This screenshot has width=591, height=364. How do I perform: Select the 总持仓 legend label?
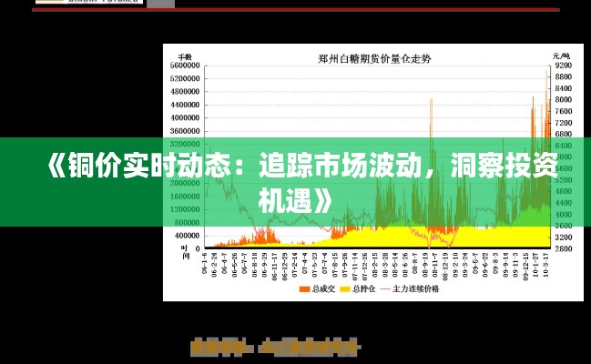click(363, 289)
